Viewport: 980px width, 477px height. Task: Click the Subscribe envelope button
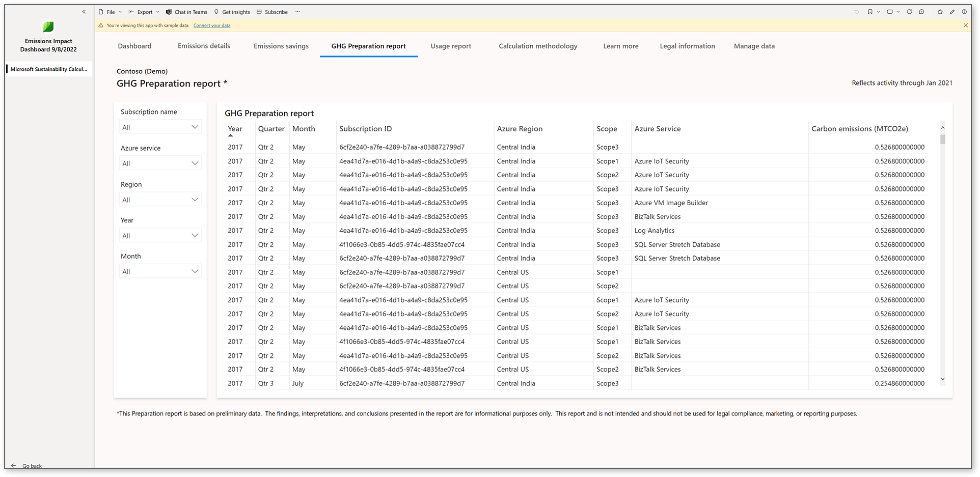tap(272, 12)
